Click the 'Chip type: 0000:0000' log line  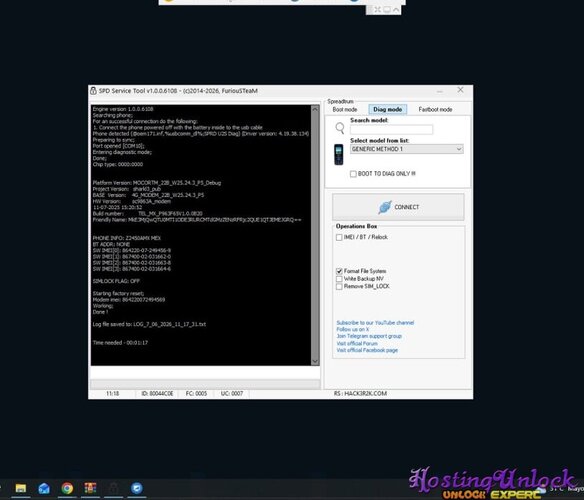[x=118, y=164]
